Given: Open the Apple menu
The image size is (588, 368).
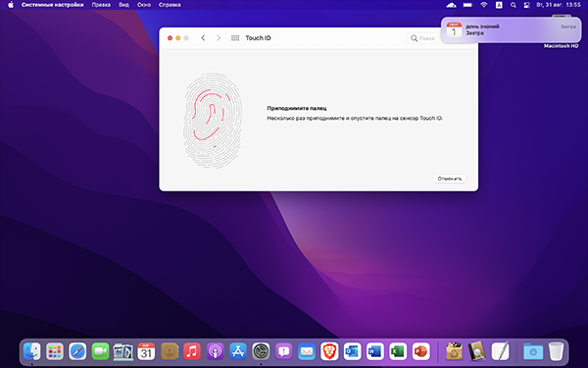Looking at the screenshot, I should point(11,5).
